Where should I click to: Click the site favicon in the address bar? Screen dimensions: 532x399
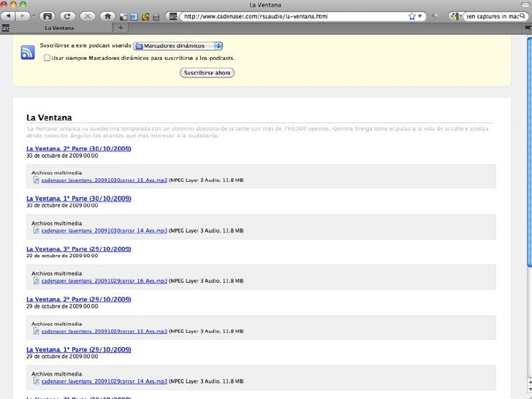click(x=173, y=16)
